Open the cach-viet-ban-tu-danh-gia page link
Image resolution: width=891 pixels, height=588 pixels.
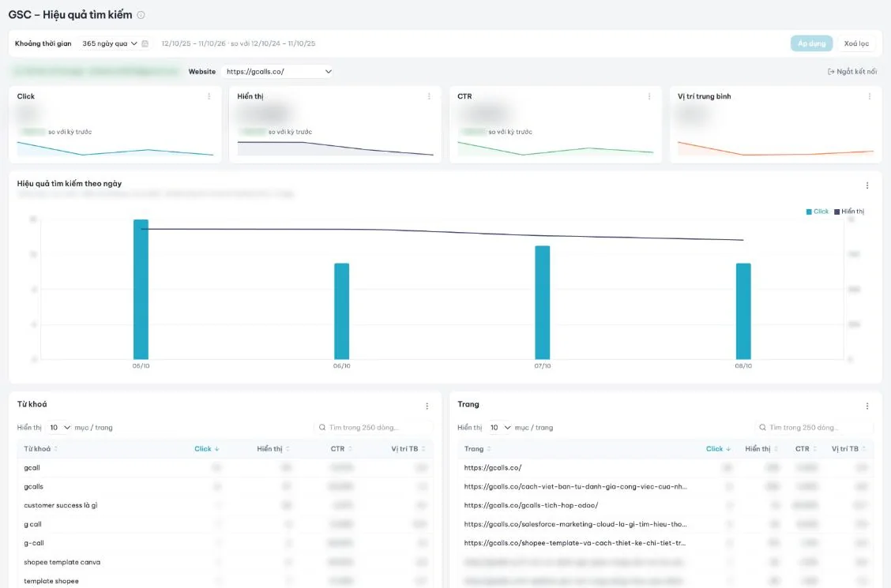[x=575, y=486]
